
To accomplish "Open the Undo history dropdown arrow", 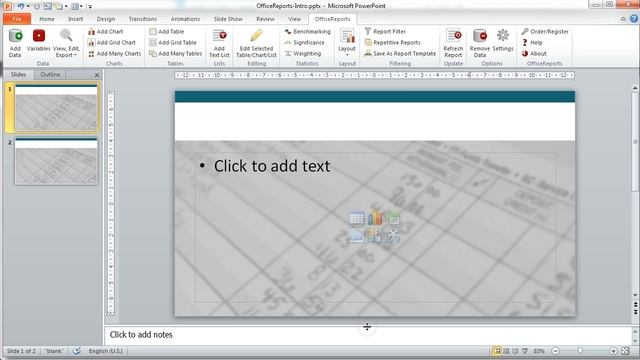I will click(28, 7).
